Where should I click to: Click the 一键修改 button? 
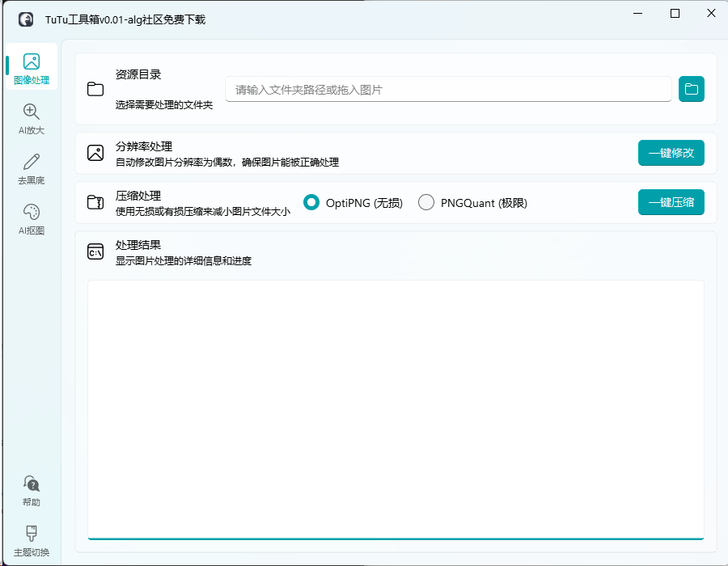click(x=671, y=153)
